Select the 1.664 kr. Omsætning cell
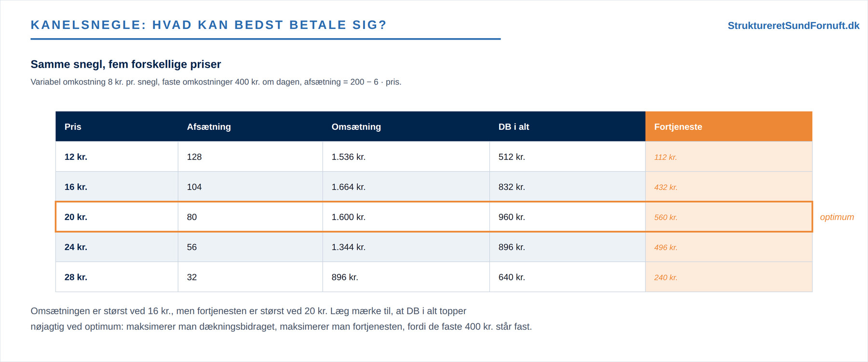 (406, 187)
